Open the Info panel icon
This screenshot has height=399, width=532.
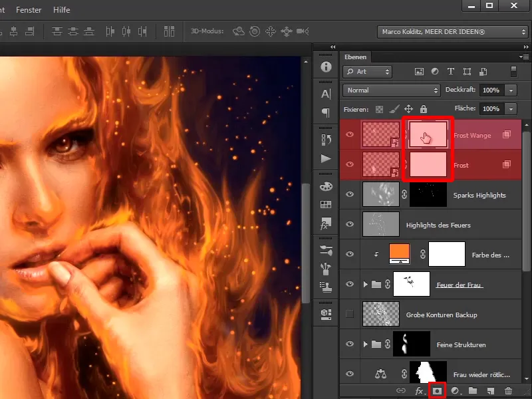click(326, 67)
